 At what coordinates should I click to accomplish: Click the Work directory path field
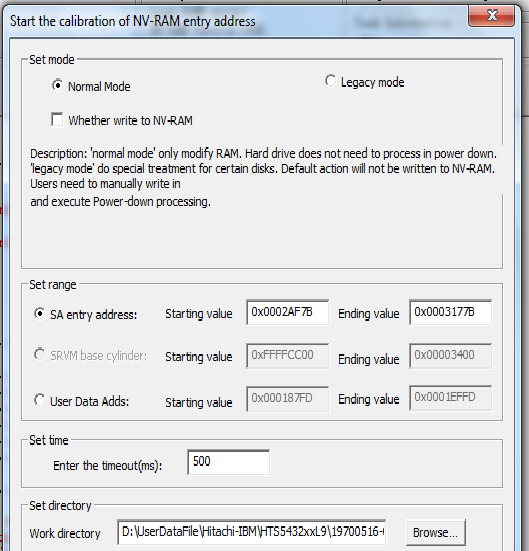pyautogui.click(x=252, y=532)
